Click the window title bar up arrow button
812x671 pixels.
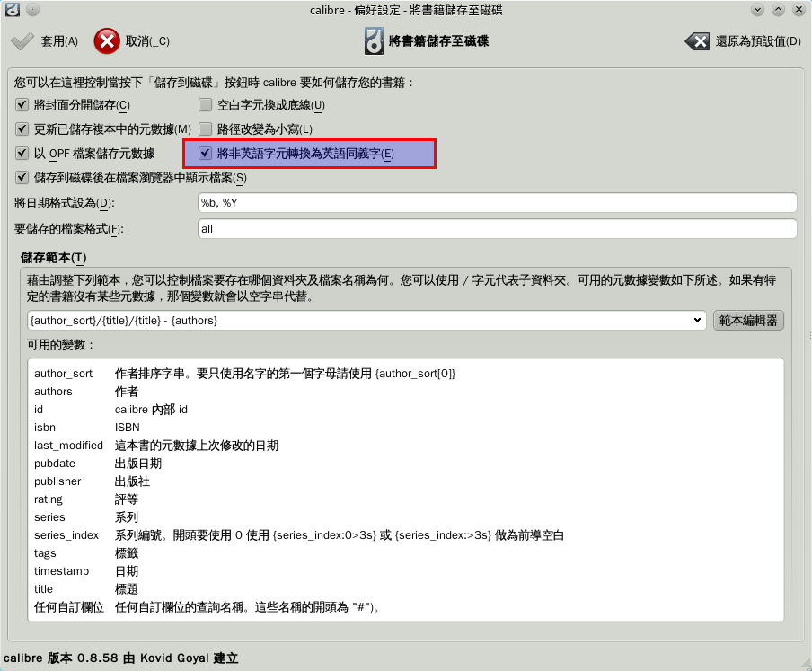(x=778, y=9)
